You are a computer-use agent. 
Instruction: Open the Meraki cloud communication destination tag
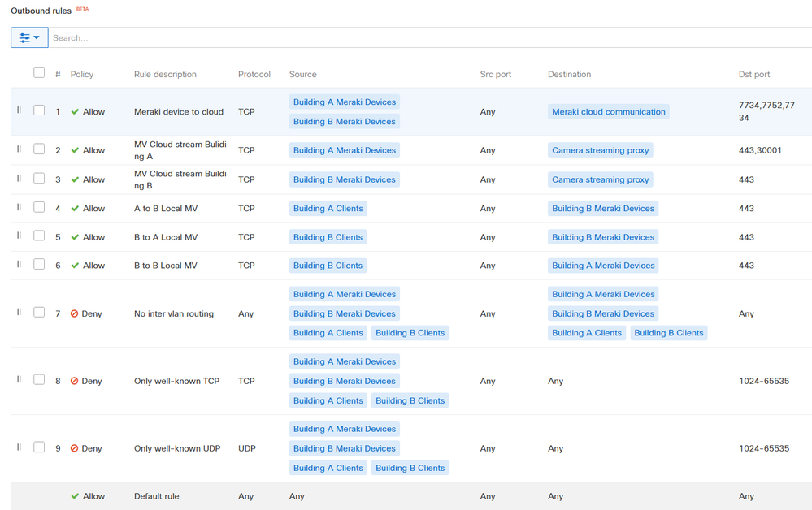coord(608,112)
